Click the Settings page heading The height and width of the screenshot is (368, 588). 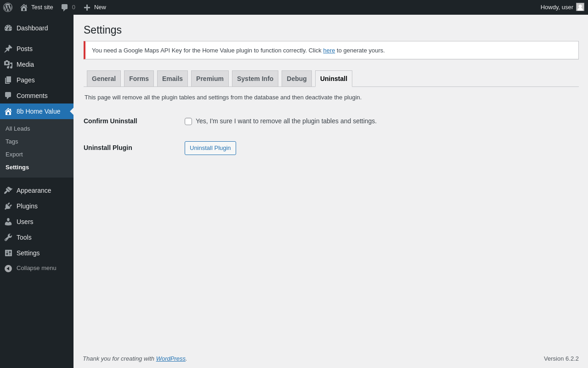102,30
